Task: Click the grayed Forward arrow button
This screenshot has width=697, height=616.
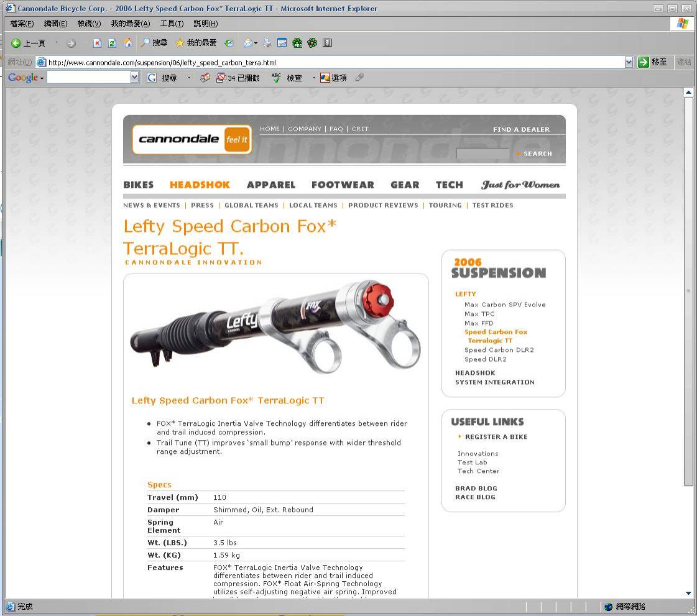Action: [x=71, y=43]
